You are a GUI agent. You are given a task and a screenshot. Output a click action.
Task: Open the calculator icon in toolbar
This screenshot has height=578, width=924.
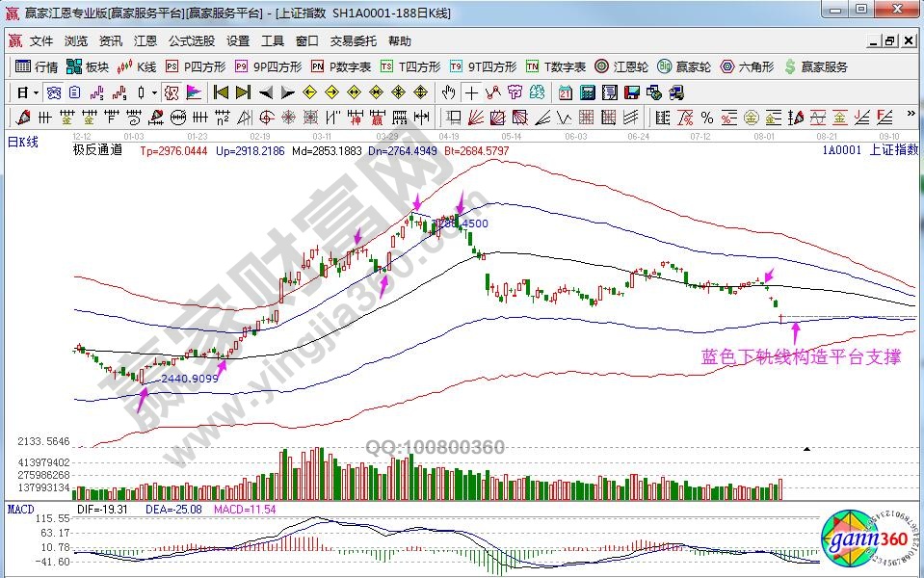pyautogui.click(x=587, y=92)
